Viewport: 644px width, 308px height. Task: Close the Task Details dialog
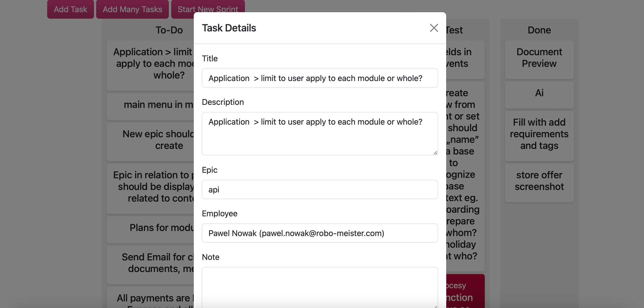(434, 28)
